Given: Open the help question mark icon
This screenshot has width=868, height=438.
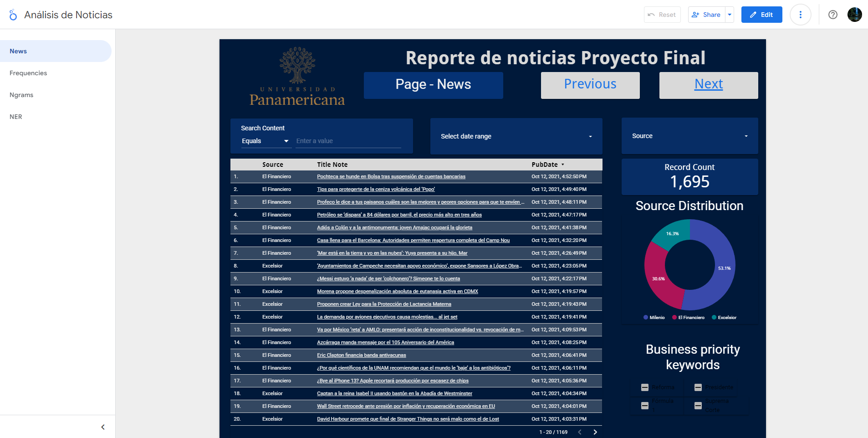Looking at the screenshot, I should pos(833,15).
